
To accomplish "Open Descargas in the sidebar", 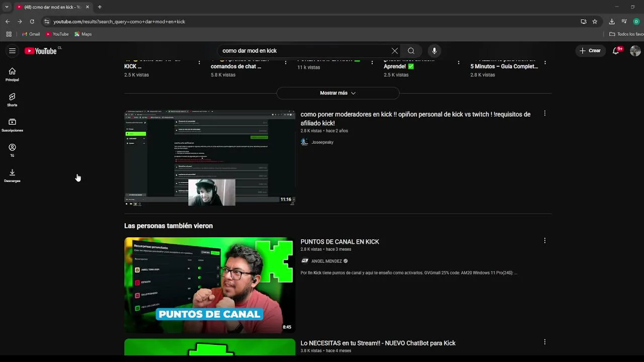I will (12, 175).
